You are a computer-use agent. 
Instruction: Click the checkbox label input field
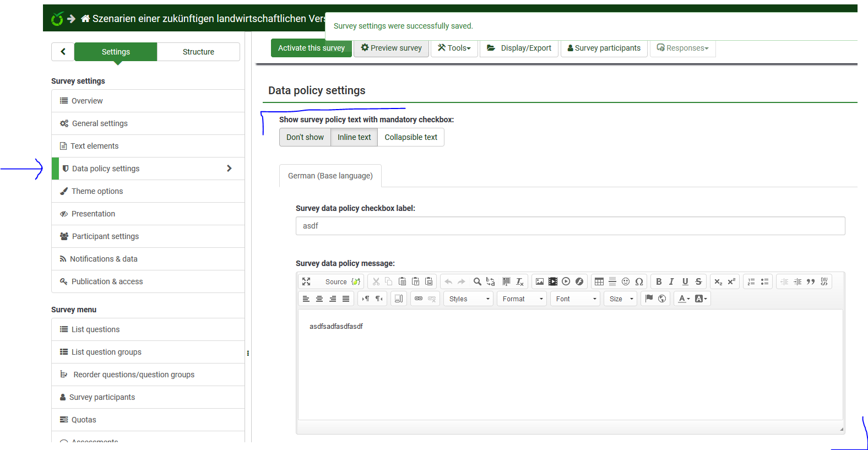(570, 226)
